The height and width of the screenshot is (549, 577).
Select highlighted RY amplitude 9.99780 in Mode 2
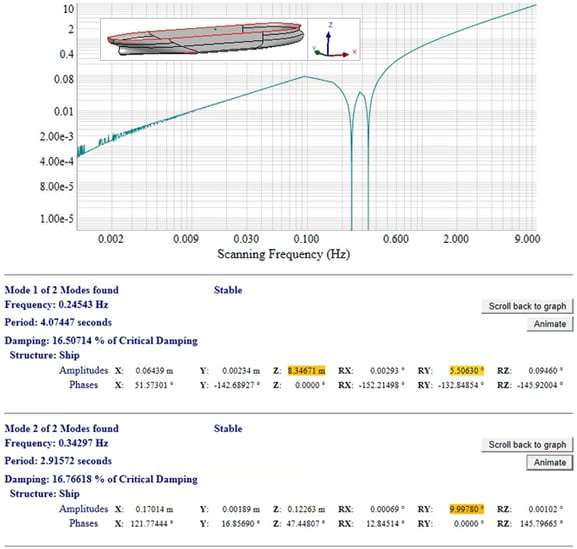coord(466,509)
